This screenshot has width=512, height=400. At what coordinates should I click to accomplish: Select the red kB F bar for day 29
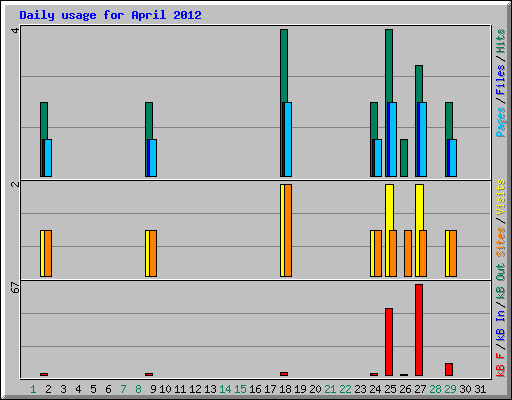click(449, 369)
